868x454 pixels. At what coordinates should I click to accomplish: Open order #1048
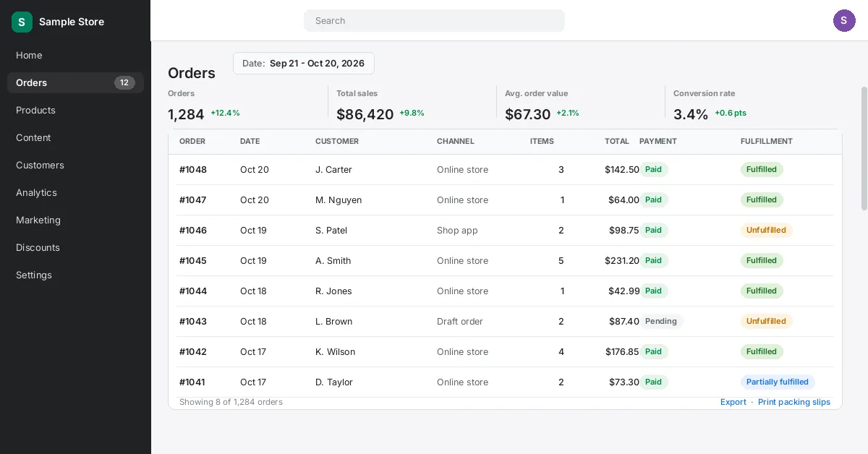(193, 169)
